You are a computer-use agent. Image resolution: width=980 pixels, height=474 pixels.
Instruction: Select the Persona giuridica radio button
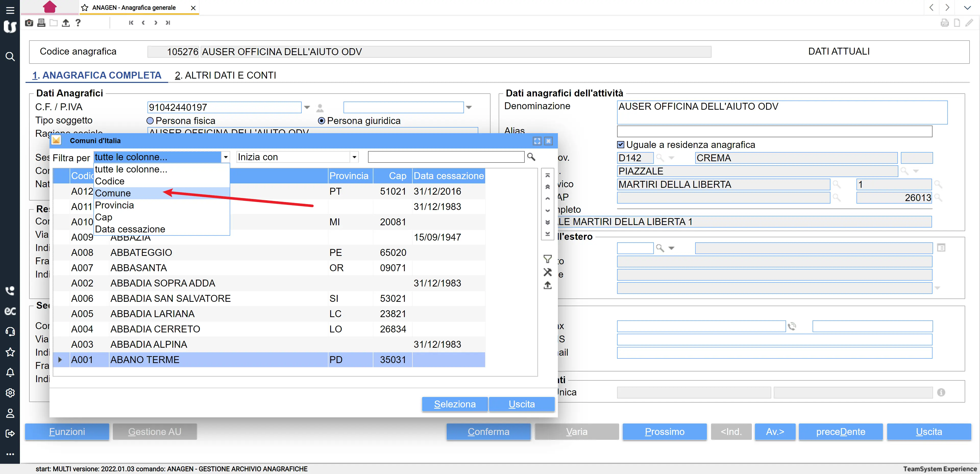tap(322, 121)
